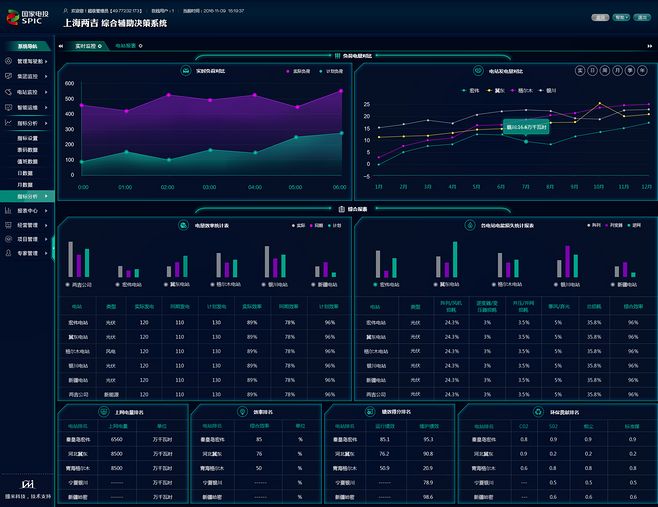Select 新疆电站 radio under the loss bar chart
658x507 pixels.
pos(613,285)
